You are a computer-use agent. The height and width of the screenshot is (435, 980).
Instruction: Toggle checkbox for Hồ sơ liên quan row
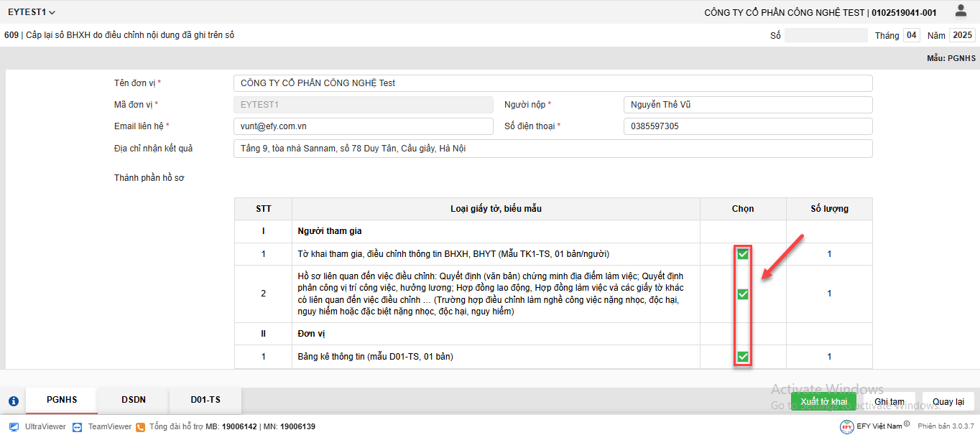click(x=743, y=294)
